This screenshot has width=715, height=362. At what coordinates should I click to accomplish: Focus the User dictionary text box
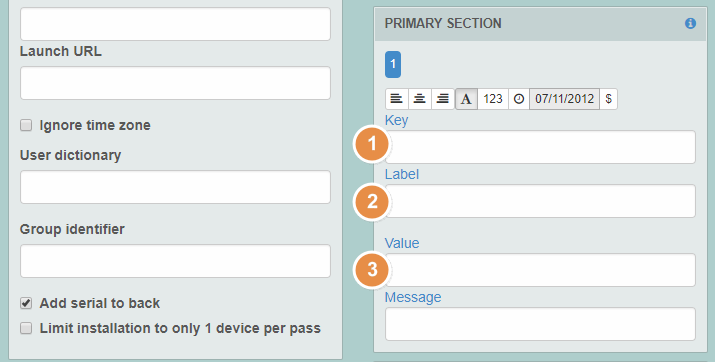tap(175, 187)
